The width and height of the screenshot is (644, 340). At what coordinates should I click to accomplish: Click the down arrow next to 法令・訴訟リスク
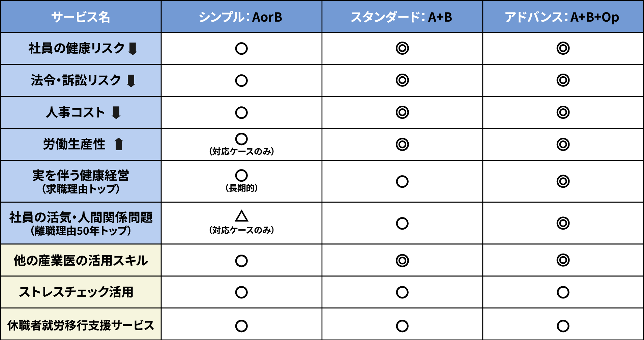point(131,81)
